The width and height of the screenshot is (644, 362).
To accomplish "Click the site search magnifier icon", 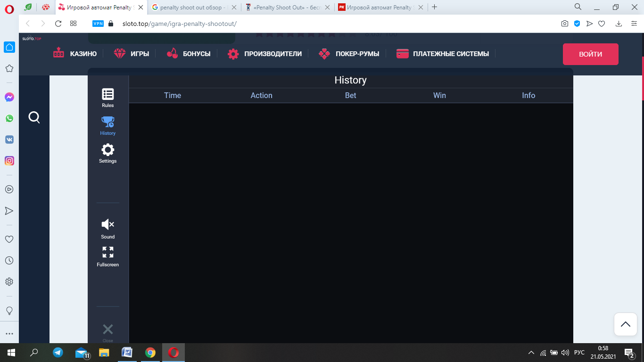I will (34, 117).
